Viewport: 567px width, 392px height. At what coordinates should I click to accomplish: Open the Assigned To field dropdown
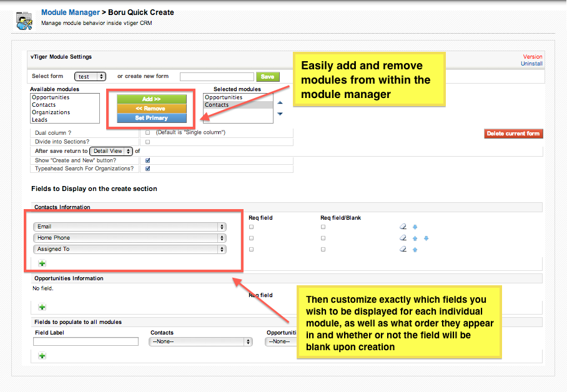pos(130,249)
